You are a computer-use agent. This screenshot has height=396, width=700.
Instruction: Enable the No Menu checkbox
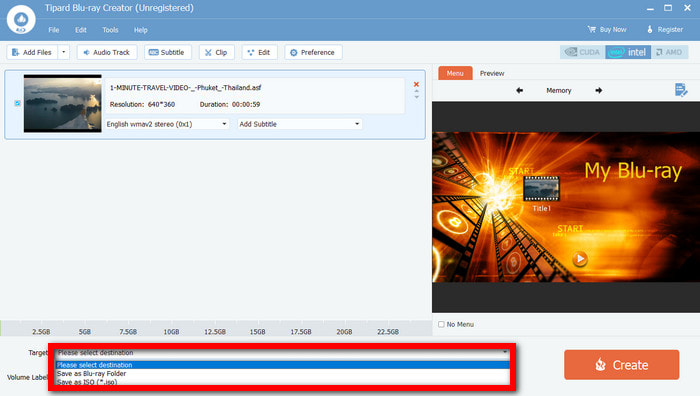[442, 324]
